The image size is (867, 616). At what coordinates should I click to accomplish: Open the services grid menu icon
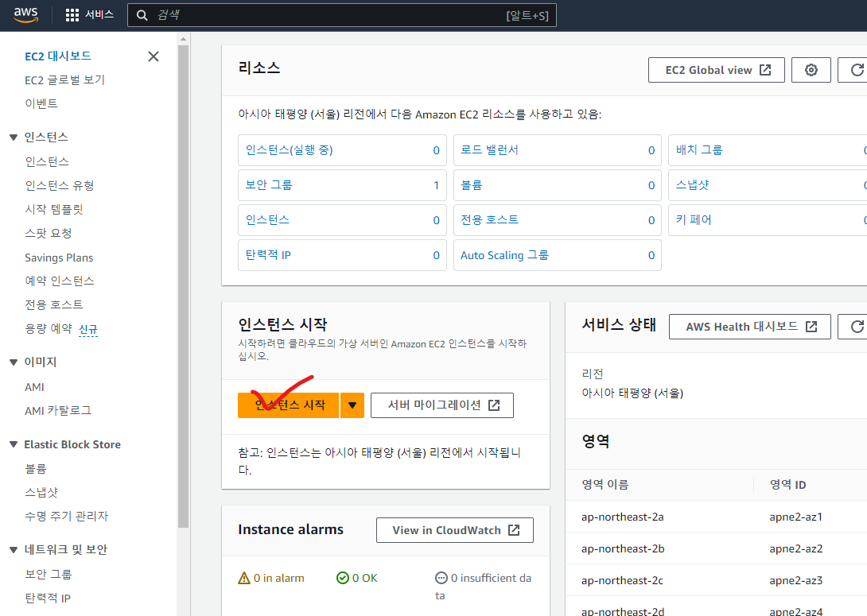(72, 15)
